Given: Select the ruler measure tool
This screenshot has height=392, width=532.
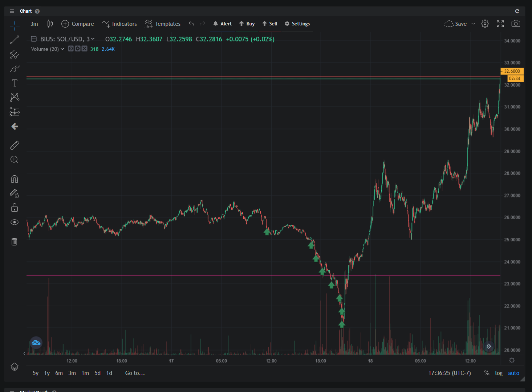Looking at the screenshot, I should tap(15, 145).
